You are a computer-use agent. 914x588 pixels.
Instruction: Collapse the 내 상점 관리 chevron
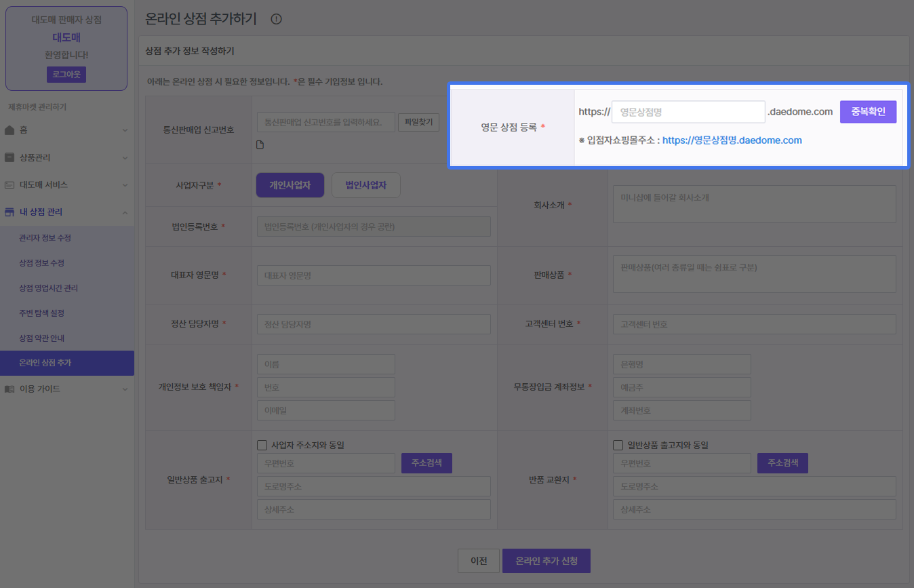125,212
